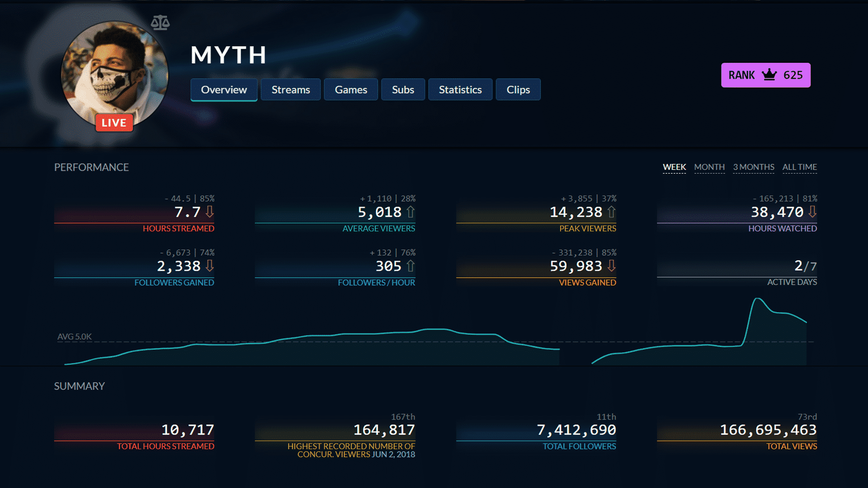Select the 3 MONTHS time range
This screenshot has width=868, height=488.
coord(754,167)
